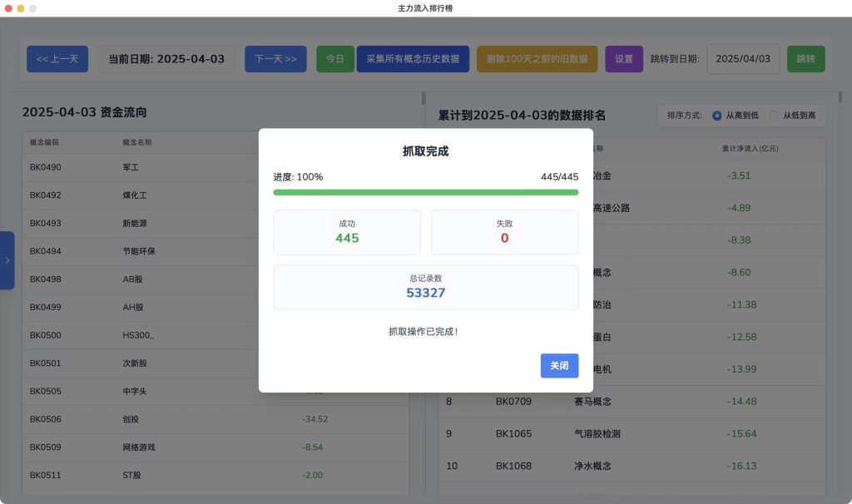
Task: Select 从低到高 sort radio option
Action: point(775,116)
